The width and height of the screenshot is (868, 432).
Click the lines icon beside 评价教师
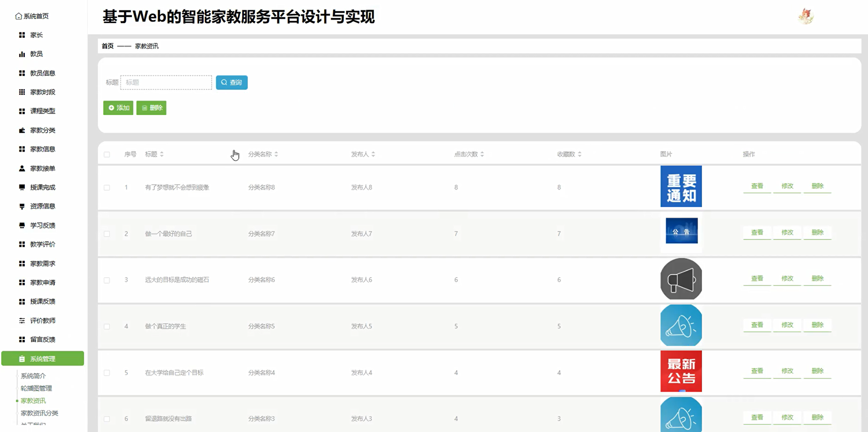pyautogui.click(x=22, y=321)
